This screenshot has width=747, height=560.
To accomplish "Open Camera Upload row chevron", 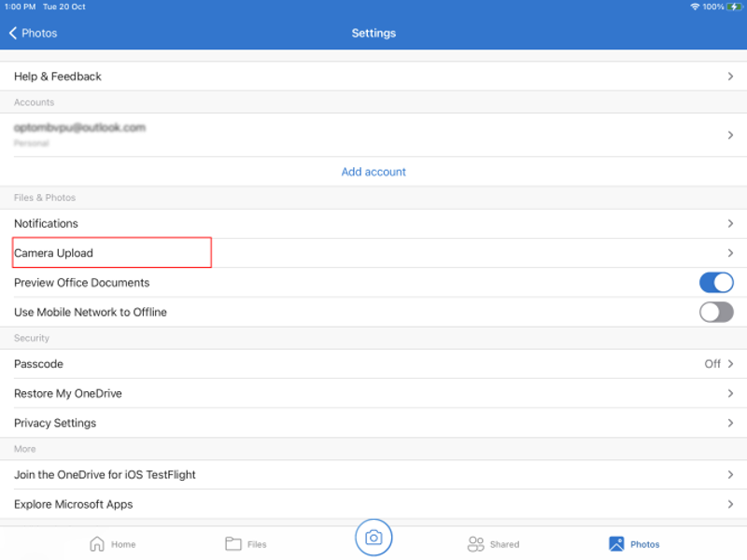I will click(x=730, y=253).
